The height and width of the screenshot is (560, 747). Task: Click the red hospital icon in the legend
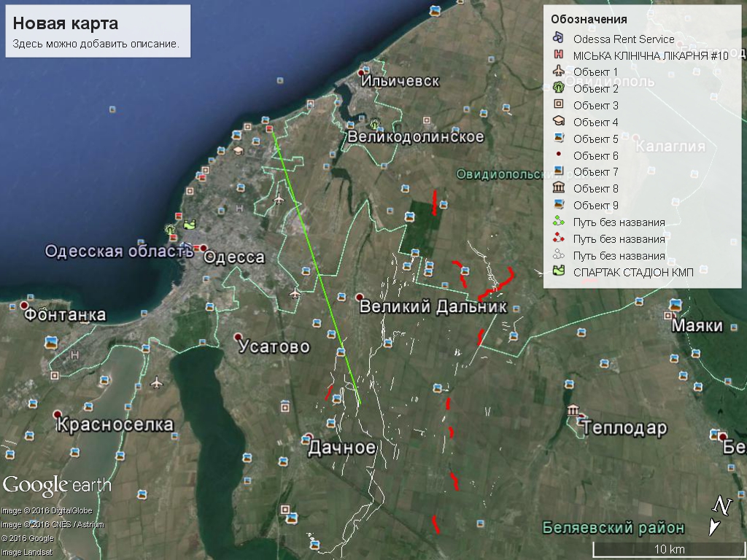click(558, 55)
